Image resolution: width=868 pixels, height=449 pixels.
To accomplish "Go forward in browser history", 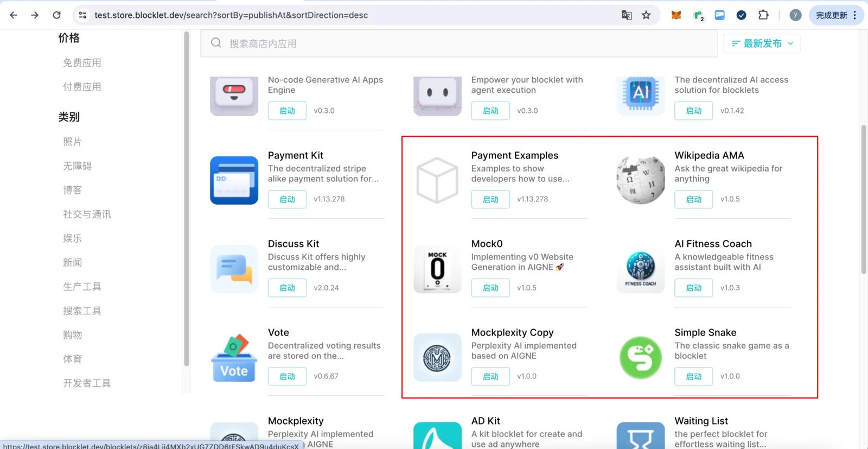I will (35, 15).
